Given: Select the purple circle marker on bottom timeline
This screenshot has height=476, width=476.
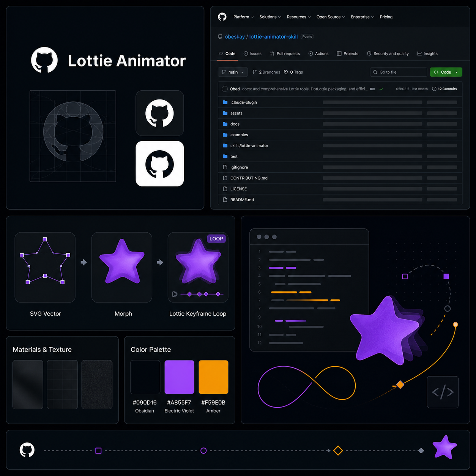Looking at the screenshot, I should tap(203, 451).
